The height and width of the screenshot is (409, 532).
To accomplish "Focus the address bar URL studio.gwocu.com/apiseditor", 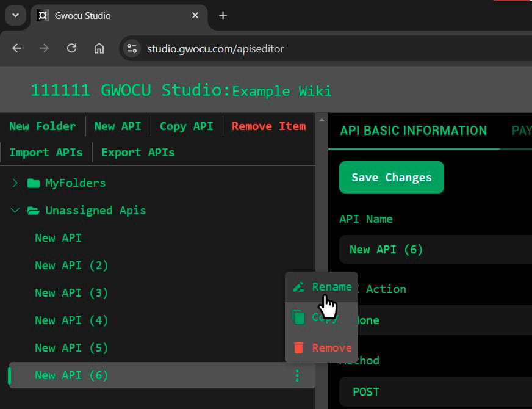I will tap(215, 49).
